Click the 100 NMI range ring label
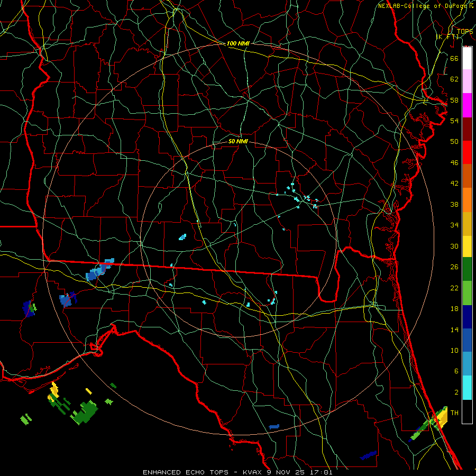Image resolution: width=476 pixels, height=476 pixels. click(x=238, y=43)
